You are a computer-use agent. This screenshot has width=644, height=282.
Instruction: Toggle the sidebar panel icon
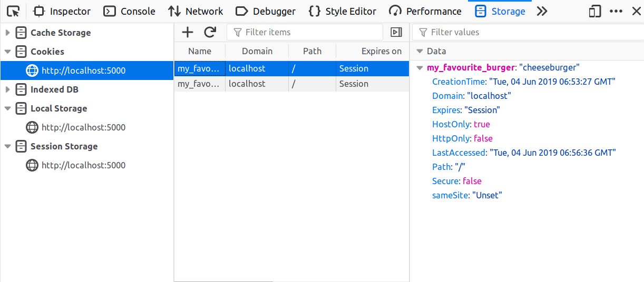tap(396, 32)
